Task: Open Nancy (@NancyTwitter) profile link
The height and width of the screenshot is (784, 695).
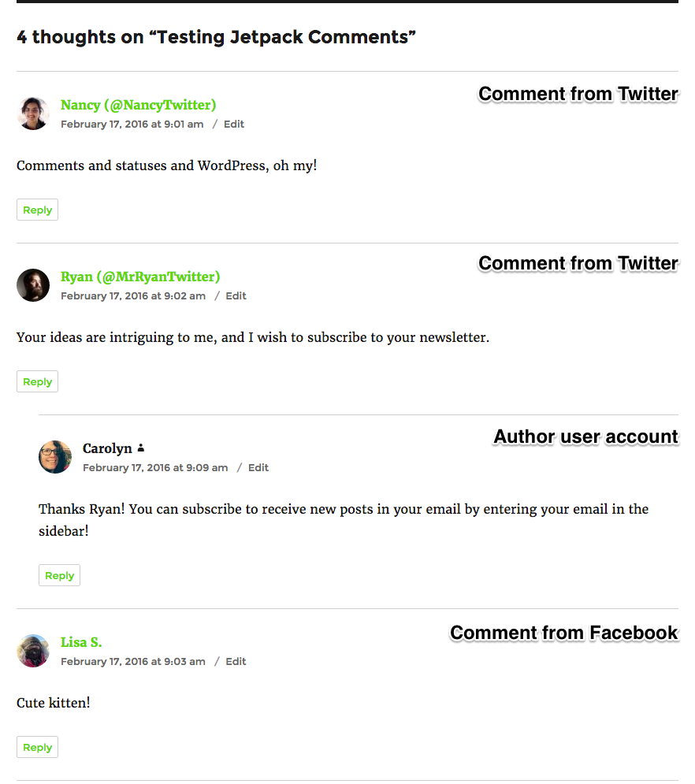Action: point(138,105)
